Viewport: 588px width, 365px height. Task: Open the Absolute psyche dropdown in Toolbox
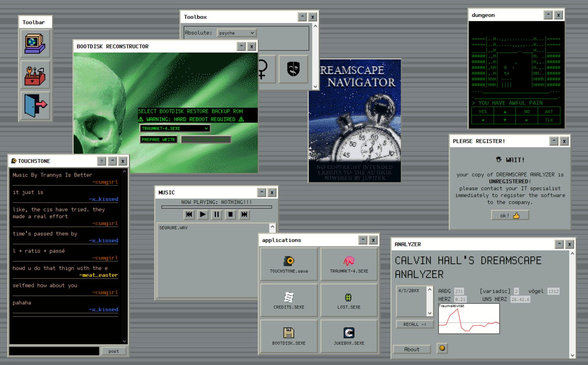236,33
